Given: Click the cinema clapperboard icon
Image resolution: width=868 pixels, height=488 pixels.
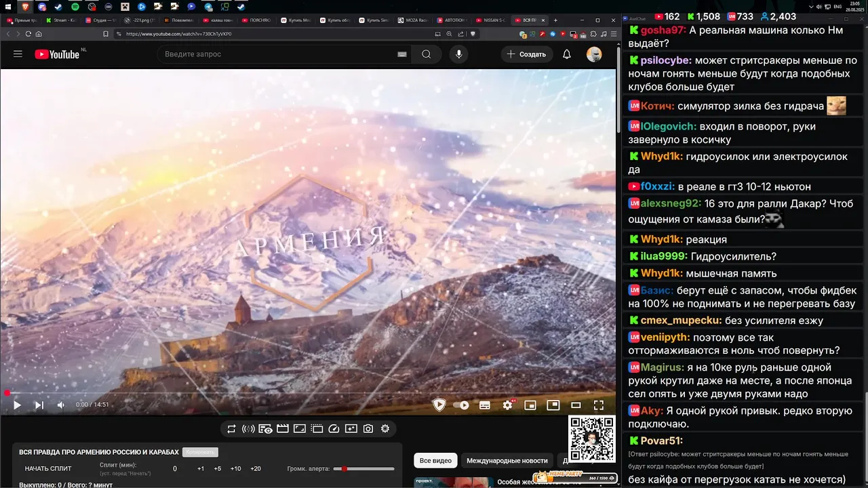Looking at the screenshot, I should (x=282, y=429).
